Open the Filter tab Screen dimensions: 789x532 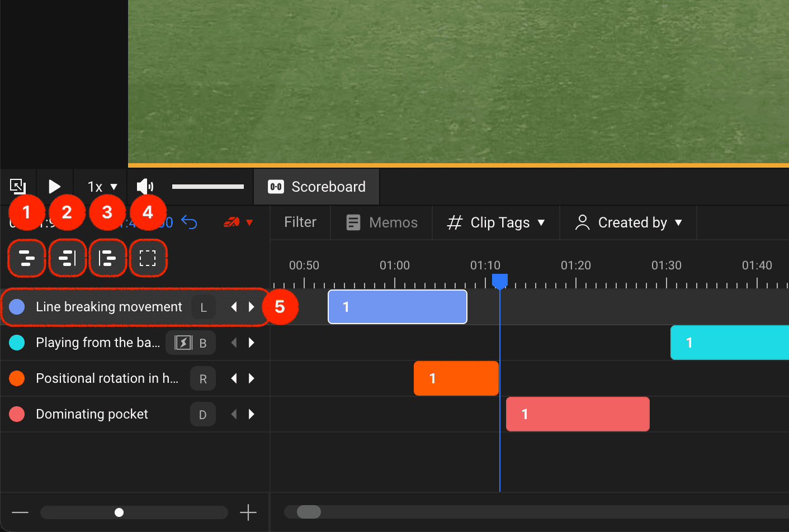tap(300, 222)
